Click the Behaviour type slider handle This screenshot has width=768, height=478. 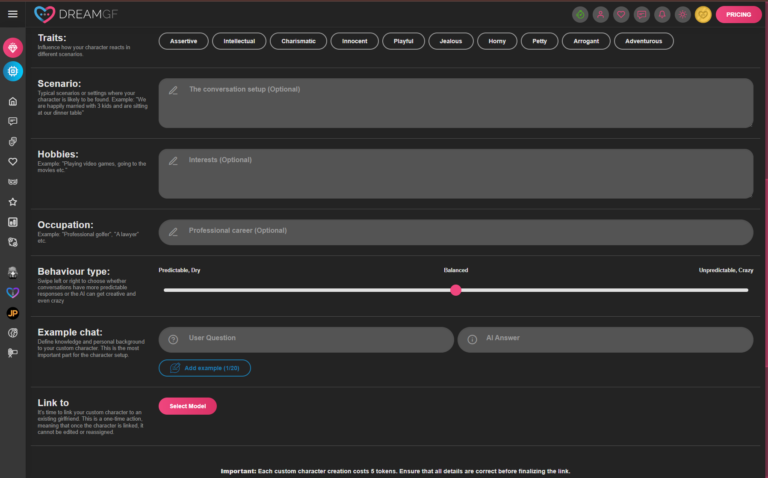pyautogui.click(x=456, y=290)
